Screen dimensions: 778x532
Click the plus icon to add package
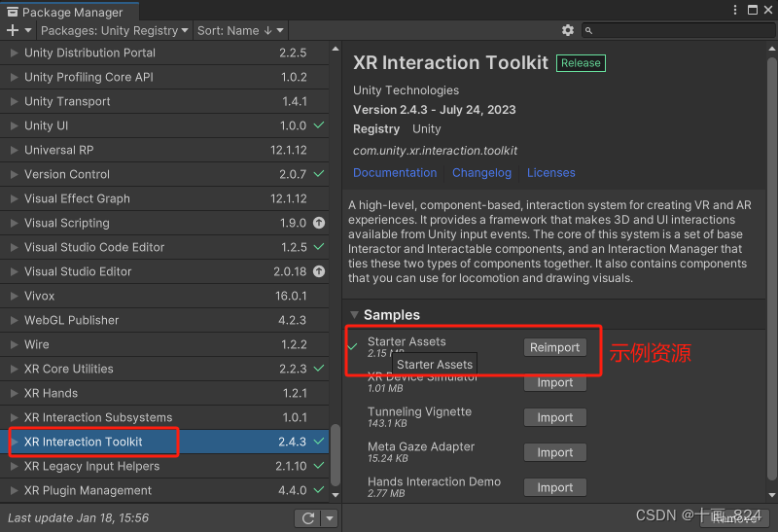[x=13, y=31]
